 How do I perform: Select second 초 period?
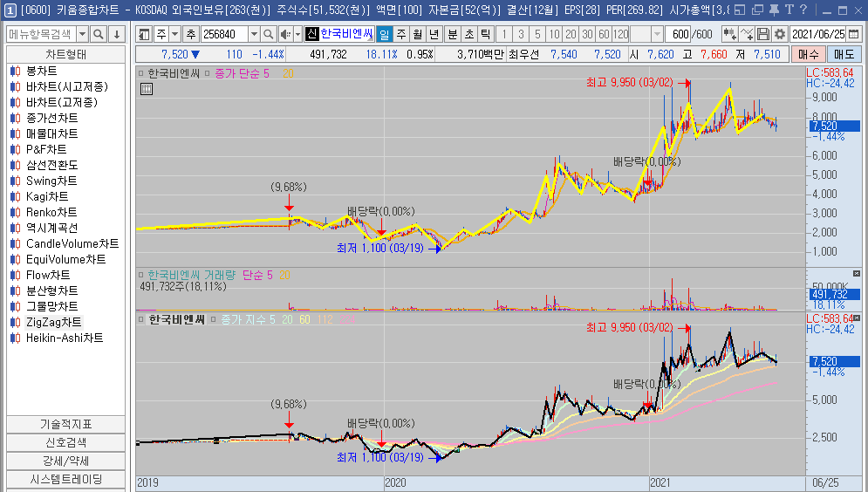(x=468, y=34)
